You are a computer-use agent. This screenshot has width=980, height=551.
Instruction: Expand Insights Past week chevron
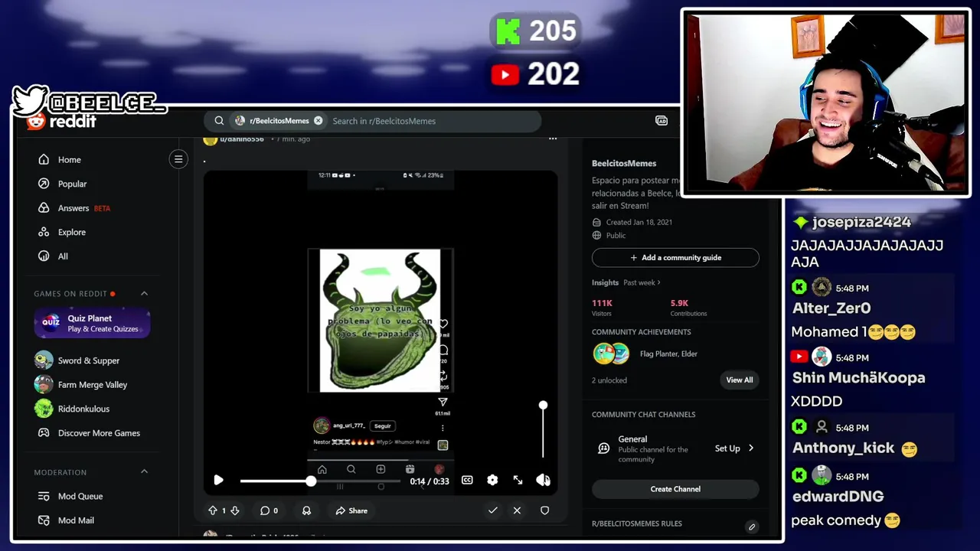(658, 282)
